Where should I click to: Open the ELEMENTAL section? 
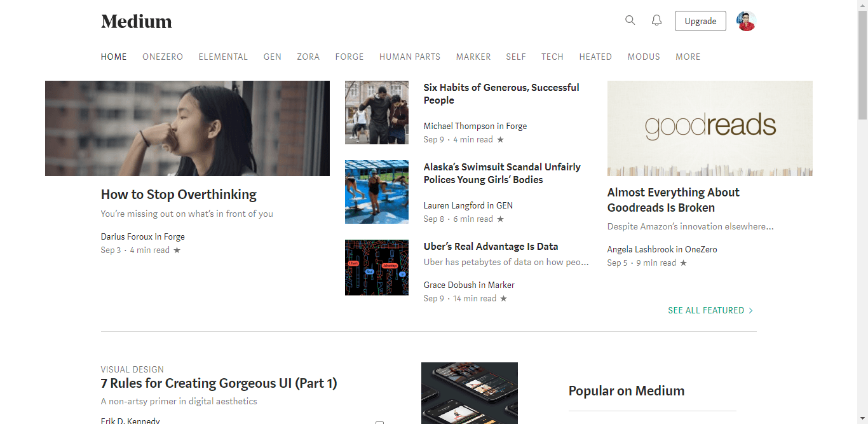(x=223, y=57)
